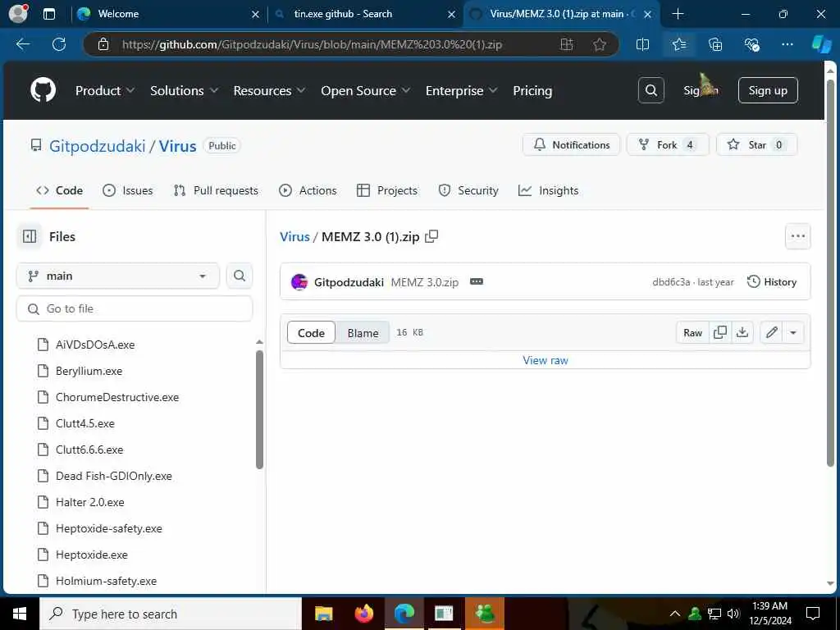Expand the Solutions menu
840x630 pixels.
(x=184, y=90)
